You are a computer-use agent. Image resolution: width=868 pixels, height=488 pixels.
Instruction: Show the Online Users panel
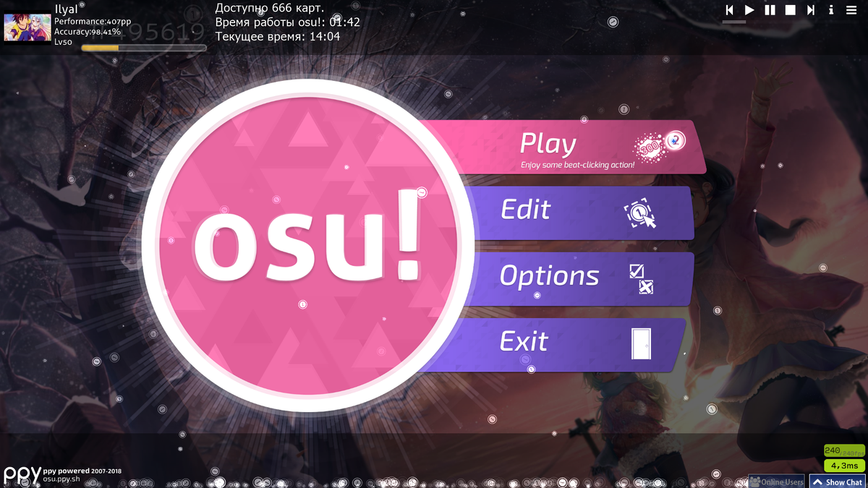[776, 481]
